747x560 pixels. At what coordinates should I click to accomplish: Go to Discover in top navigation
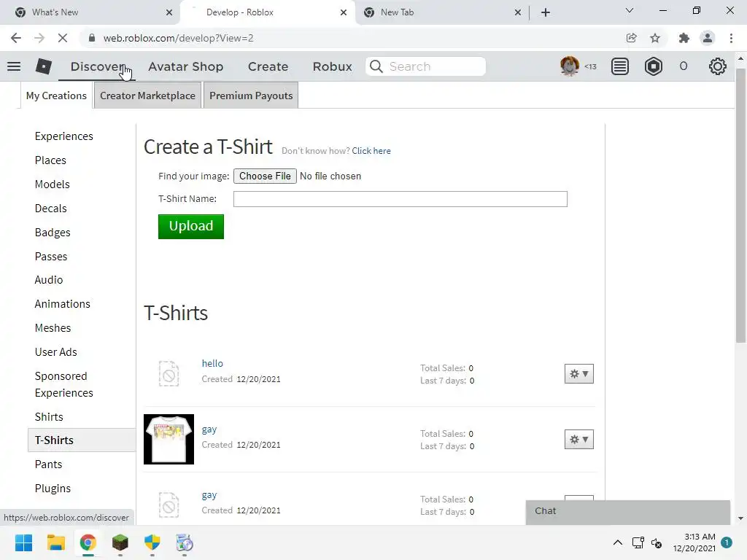[x=98, y=66]
